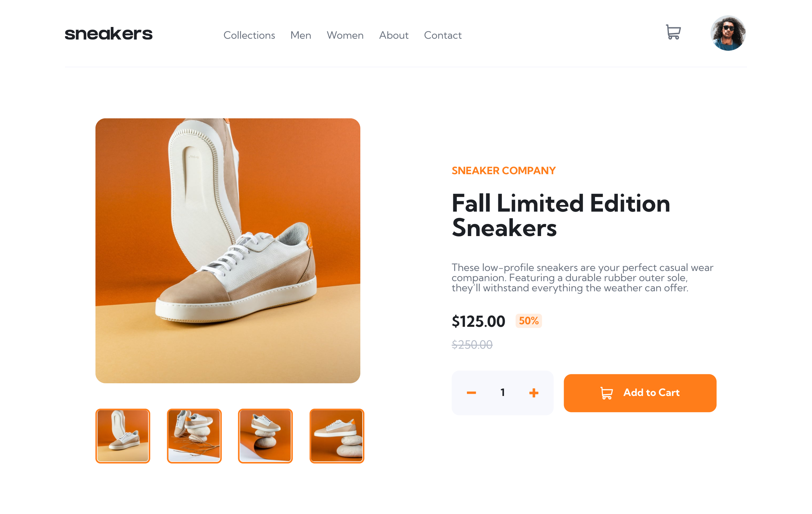The width and height of the screenshot is (812, 514).
Task: Click the SNEAKER COMPANY brand label
Action: click(503, 171)
